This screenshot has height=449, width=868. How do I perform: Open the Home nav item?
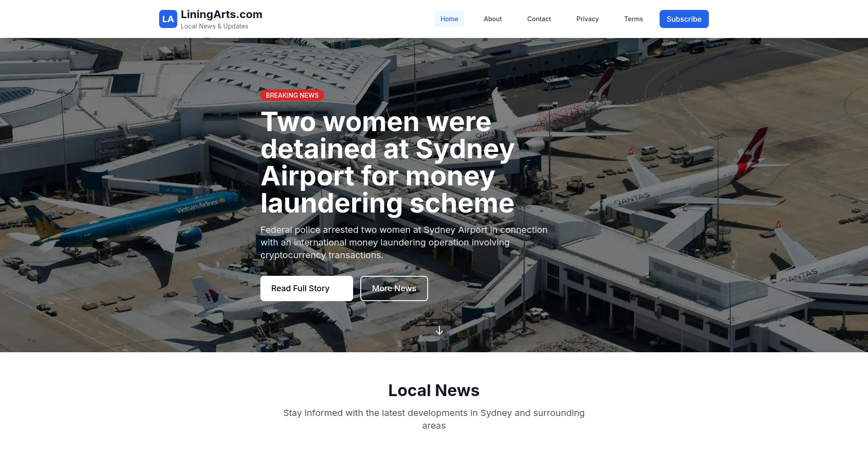(x=449, y=19)
